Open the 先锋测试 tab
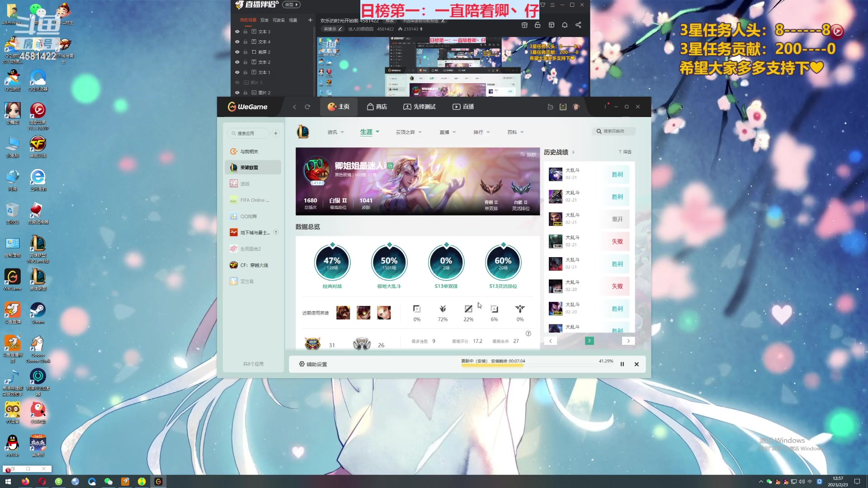This screenshot has width=868, height=488. (419, 107)
